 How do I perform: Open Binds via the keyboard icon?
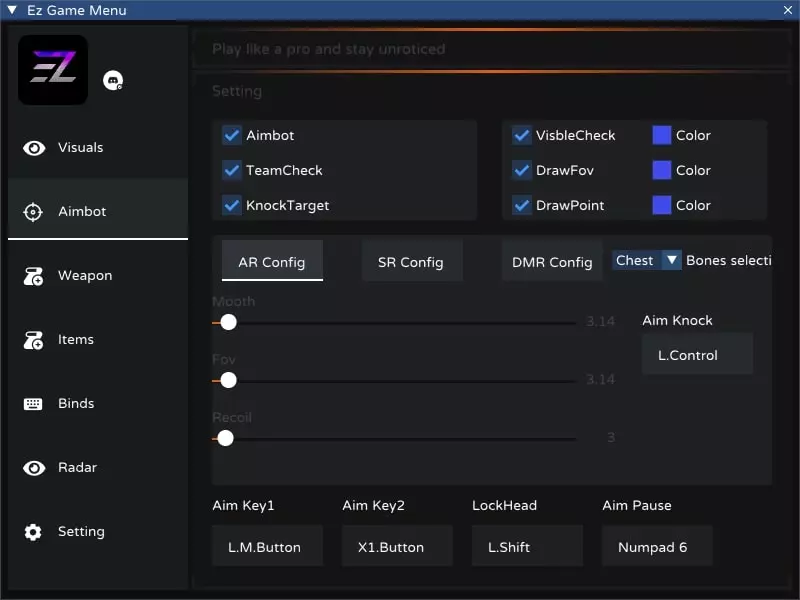click(33, 404)
